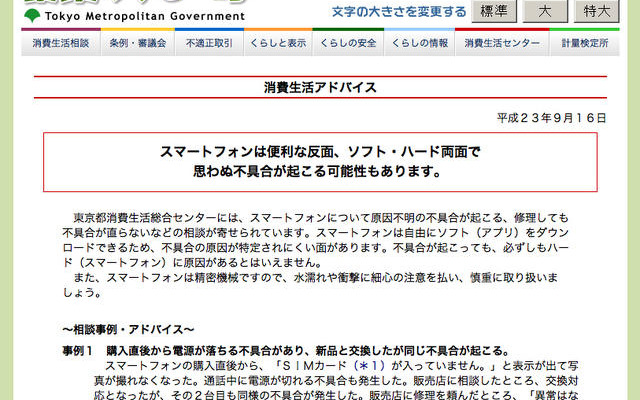Open the くらしの情報 menu tab
This screenshot has width=640, height=400.
pos(420,43)
